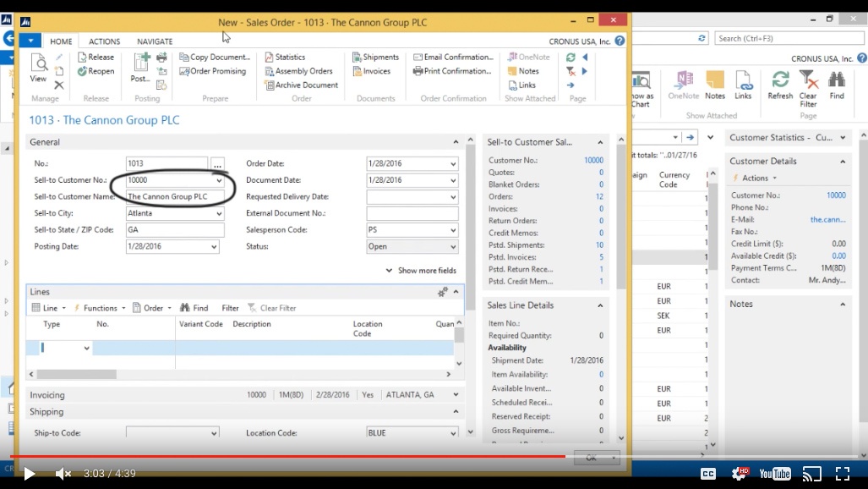Viewport: 868px width, 489px height.
Task: Click the help question mark icon
Action: 620,41
